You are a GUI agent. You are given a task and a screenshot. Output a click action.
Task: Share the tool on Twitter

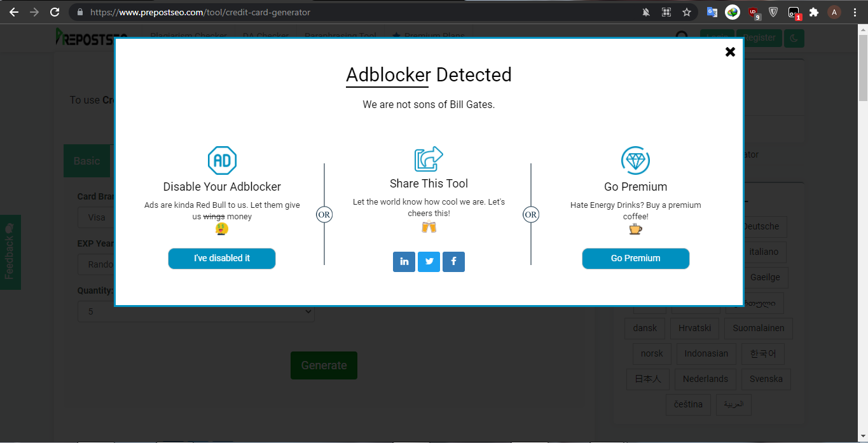pos(429,261)
